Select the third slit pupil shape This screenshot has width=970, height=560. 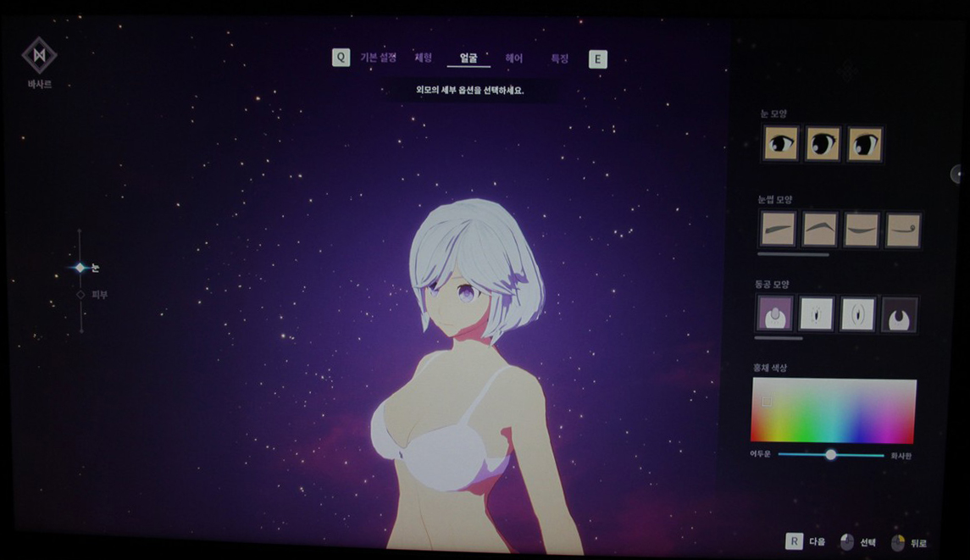click(x=857, y=314)
